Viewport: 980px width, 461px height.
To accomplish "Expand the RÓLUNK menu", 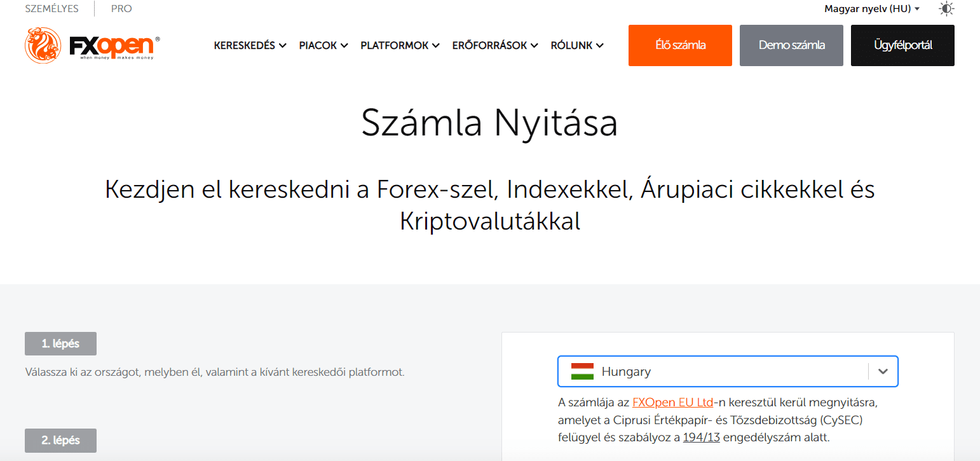I will (576, 45).
